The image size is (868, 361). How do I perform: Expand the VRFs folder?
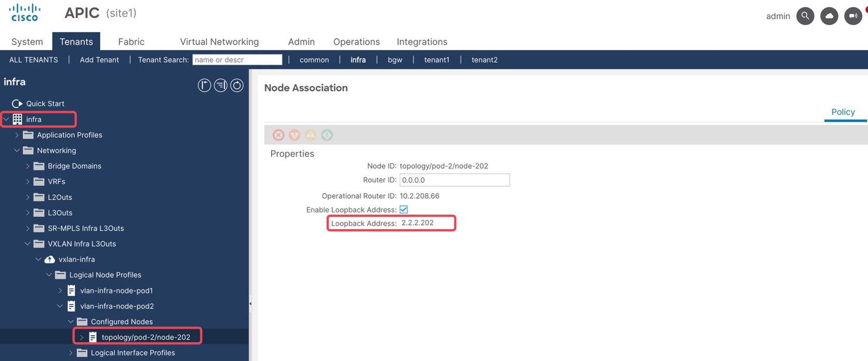27,182
